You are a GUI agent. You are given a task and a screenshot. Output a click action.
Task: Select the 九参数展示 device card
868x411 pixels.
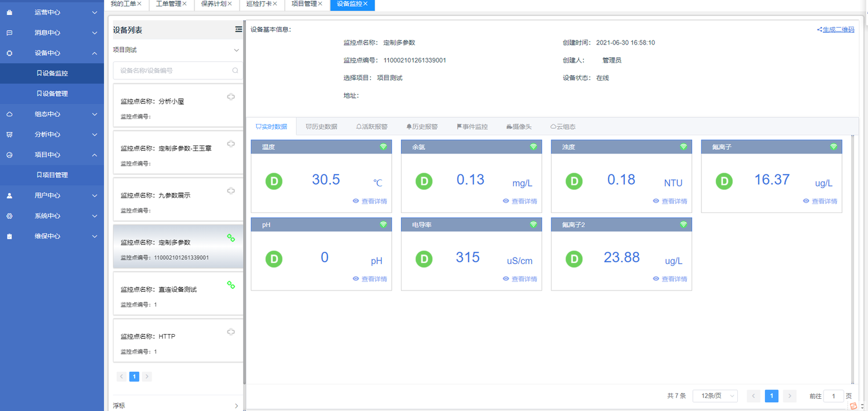click(178, 199)
